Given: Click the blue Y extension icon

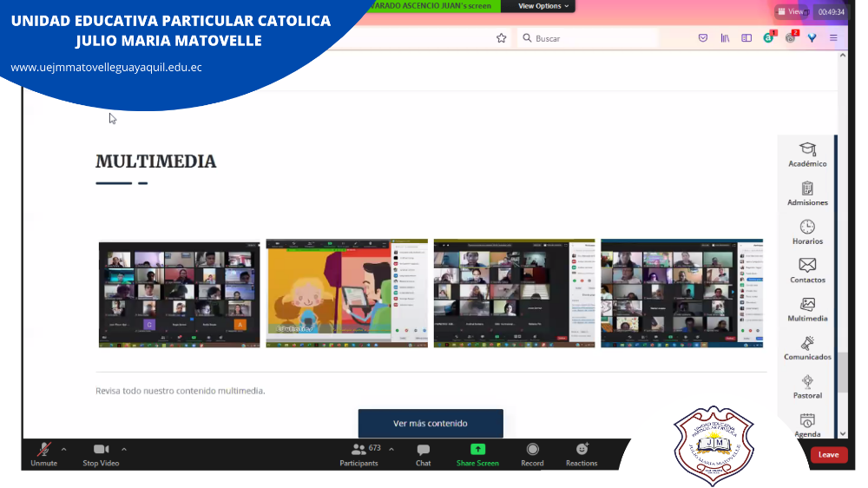Looking at the screenshot, I should [812, 37].
